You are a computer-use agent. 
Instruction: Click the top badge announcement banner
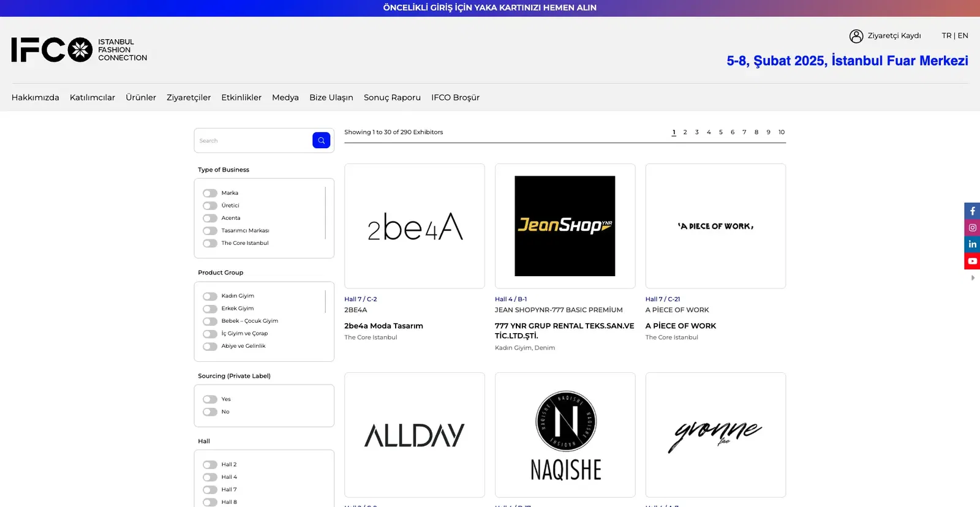(x=489, y=8)
